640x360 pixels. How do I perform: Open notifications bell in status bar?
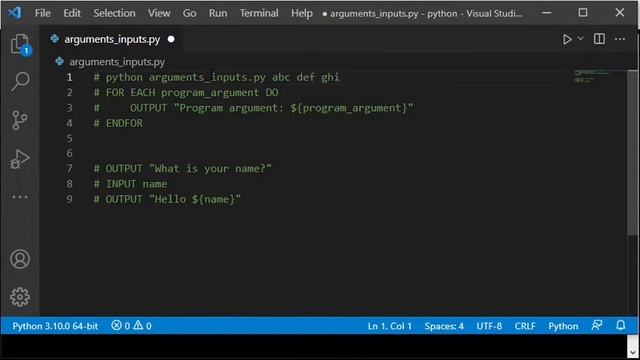(x=620, y=325)
